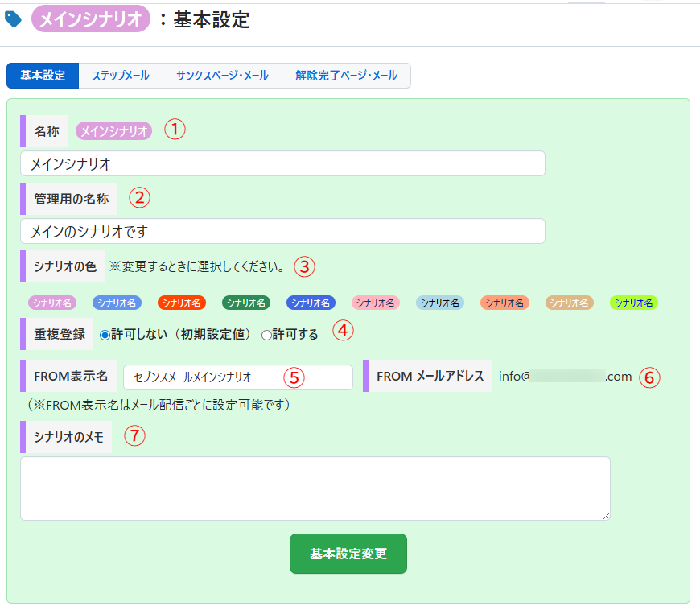Pick the orange-red シナリオ名 color swatch
The image size is (700, 610).
click(182, 303)
